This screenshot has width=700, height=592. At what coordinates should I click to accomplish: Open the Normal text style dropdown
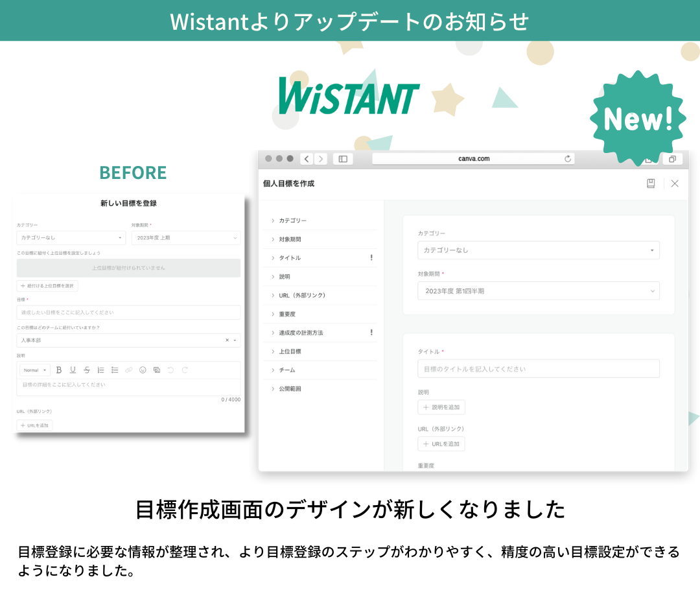pyautogui.click(x=35, y=370)
